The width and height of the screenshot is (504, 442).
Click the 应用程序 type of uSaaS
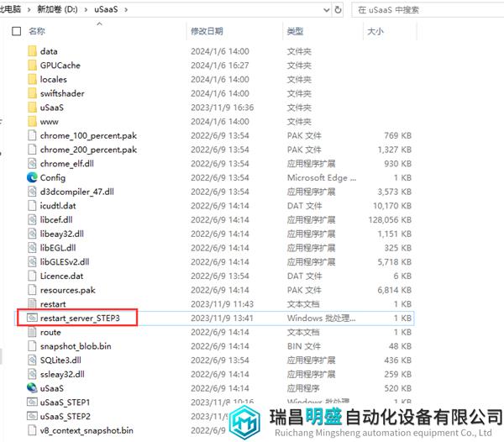point(303,388)
